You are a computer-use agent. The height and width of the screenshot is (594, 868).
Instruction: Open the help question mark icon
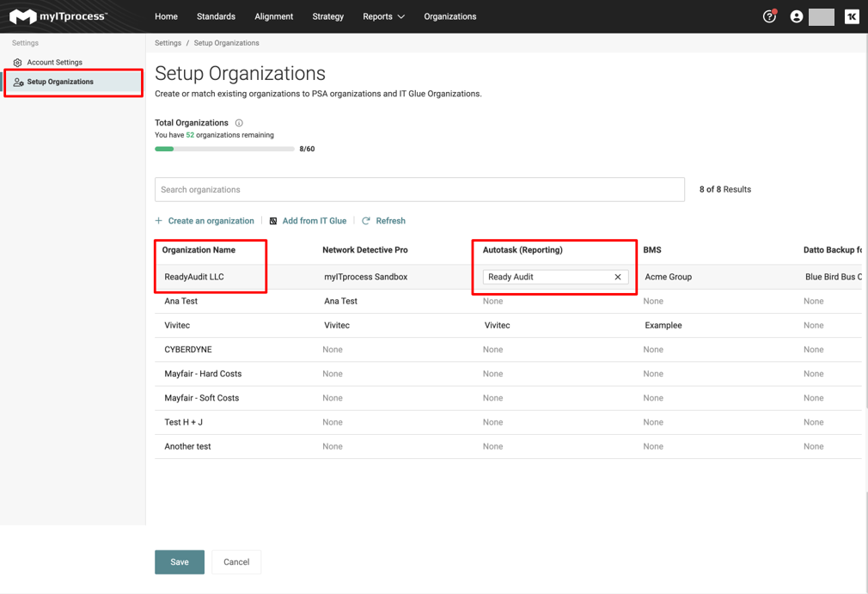769,16
